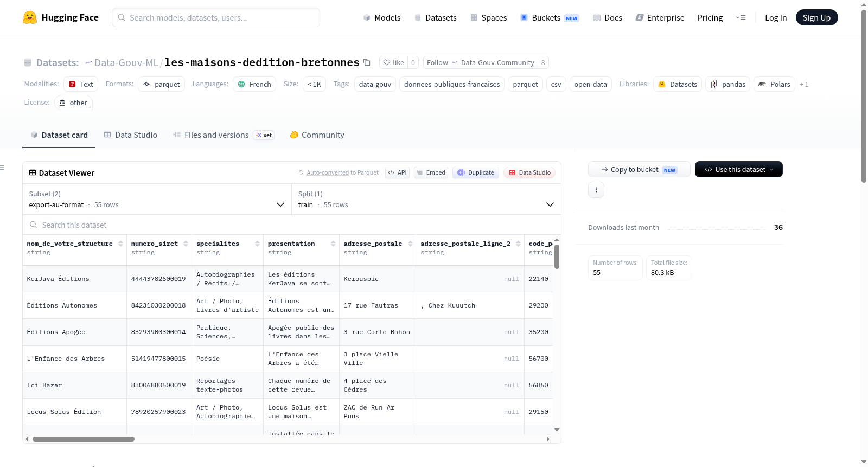Expand the Subset export-au-format dropdown

[157, 199]
